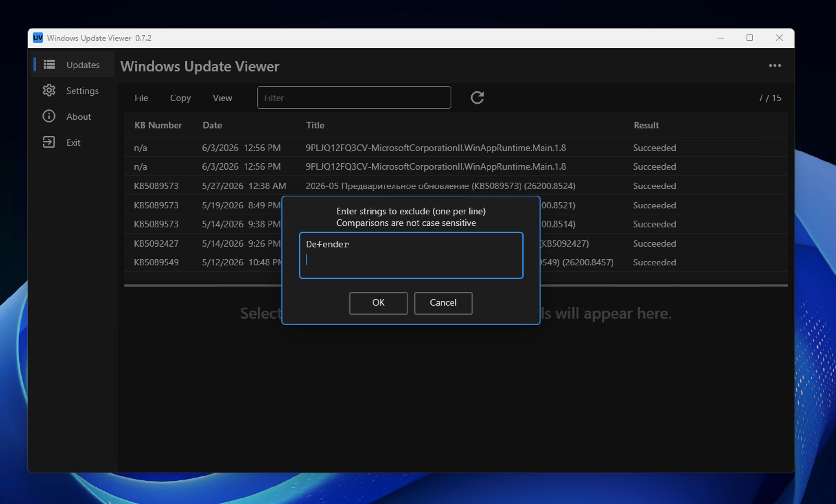Click Succeeded result in KB5092427 row

click(x=655, y=243)
